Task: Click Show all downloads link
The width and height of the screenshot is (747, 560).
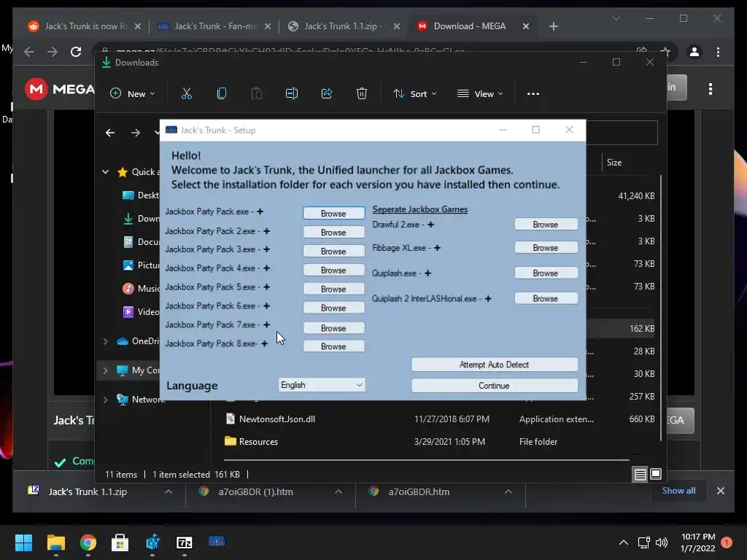Action: (x=678, y=491)
